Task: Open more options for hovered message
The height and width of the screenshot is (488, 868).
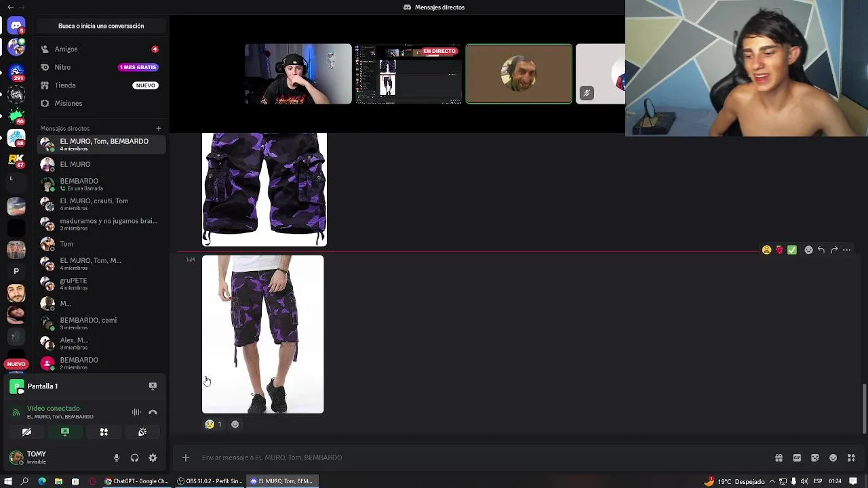Action: coord(847,250)
